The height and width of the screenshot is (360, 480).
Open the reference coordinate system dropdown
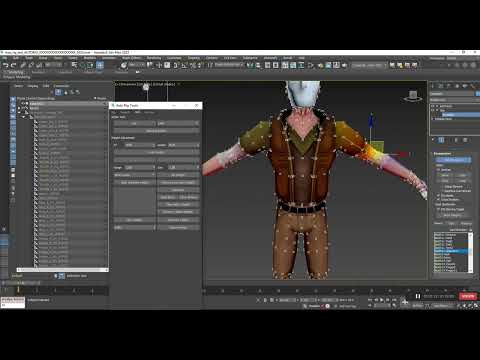click(x=136, y=65)
